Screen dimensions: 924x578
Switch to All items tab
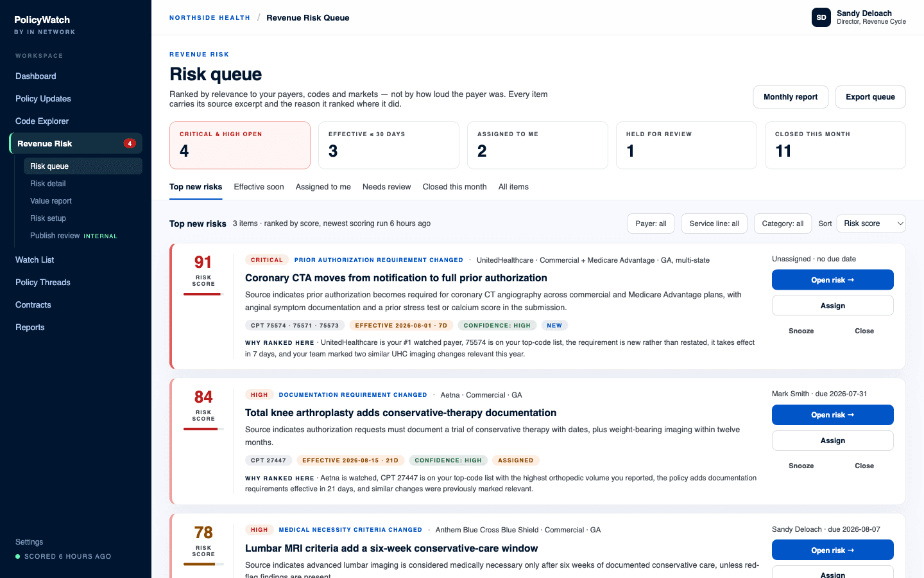[x=513, y=187]
